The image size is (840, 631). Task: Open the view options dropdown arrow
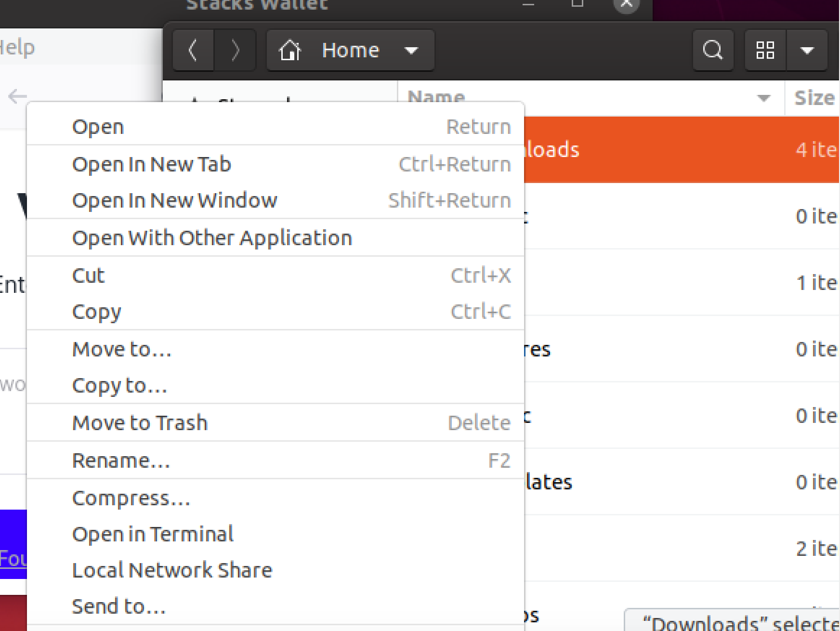807,50
